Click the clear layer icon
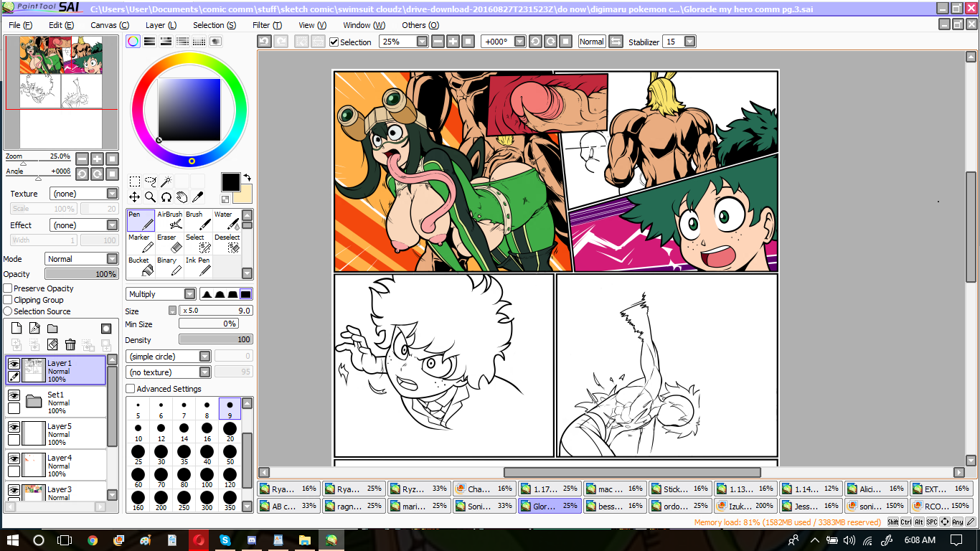 (52, 345)
